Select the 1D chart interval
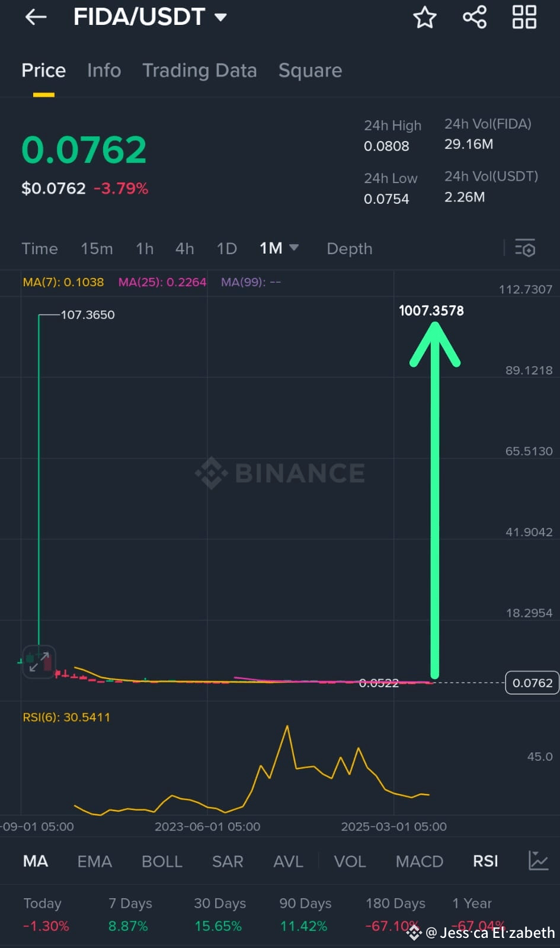This screenshot has height=948, width=560. 226,248
